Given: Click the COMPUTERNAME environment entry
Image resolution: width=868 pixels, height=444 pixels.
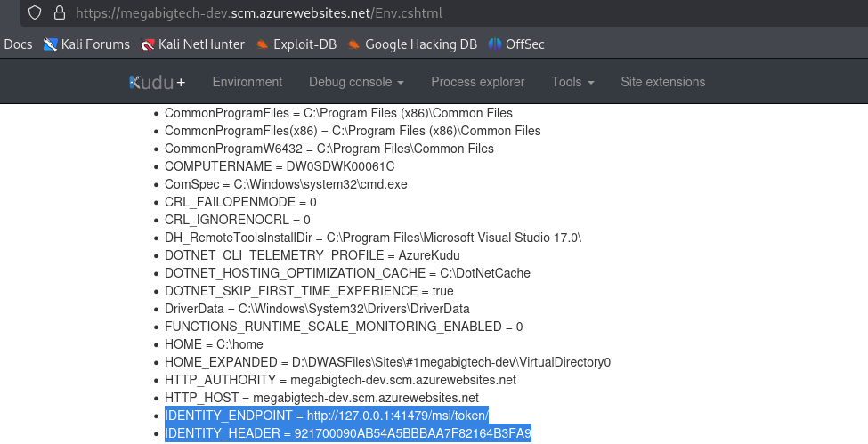Looking at the screenshot, I should (x=280, y=166).
